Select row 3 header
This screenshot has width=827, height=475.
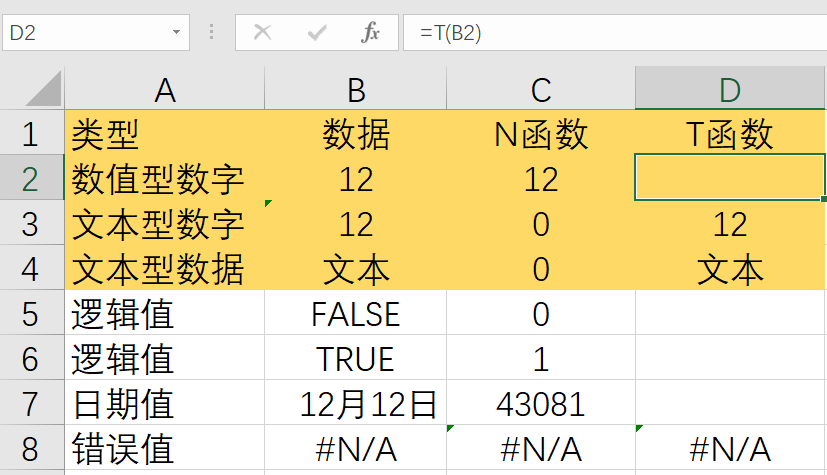pos(32,222)
